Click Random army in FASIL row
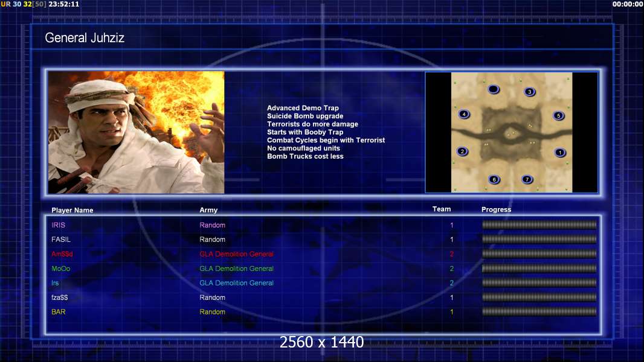Viewport: 644px width, 362px height. click(212, 240)
